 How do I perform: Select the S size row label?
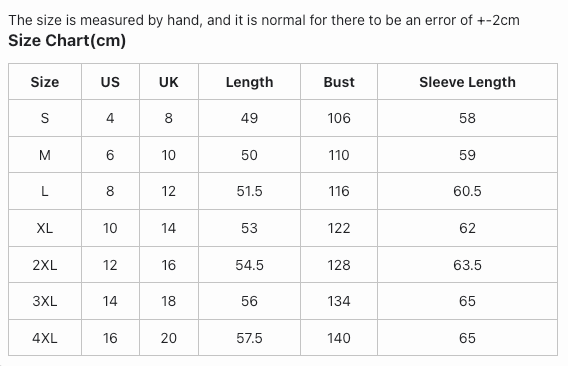pyautogui.click(x=45, y=118)
